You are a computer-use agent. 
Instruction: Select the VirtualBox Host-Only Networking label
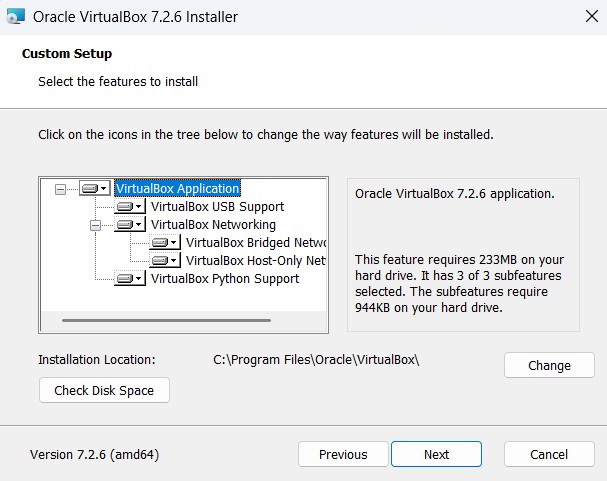click(255, 261)
